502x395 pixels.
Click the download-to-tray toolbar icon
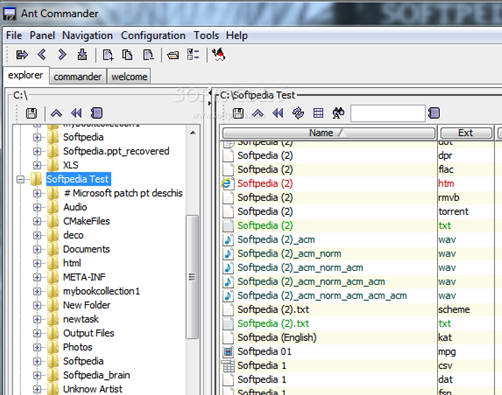82,54
